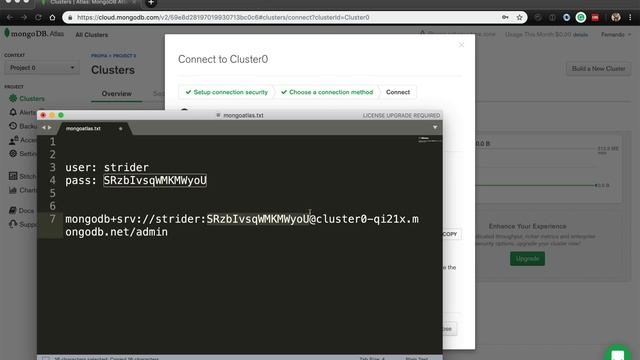This screenshot has height=360, width=640.
Task: Click line 3 text 'user: strider'
Action: [x=107, y=167]
